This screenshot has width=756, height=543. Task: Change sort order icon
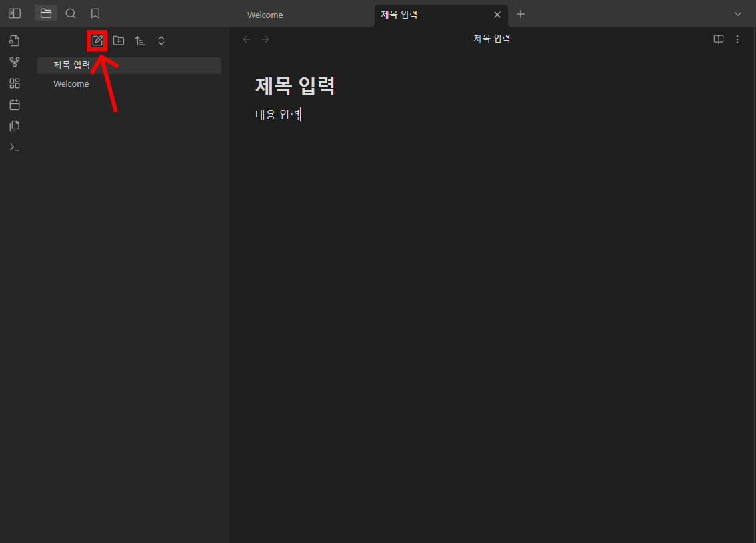140,41
